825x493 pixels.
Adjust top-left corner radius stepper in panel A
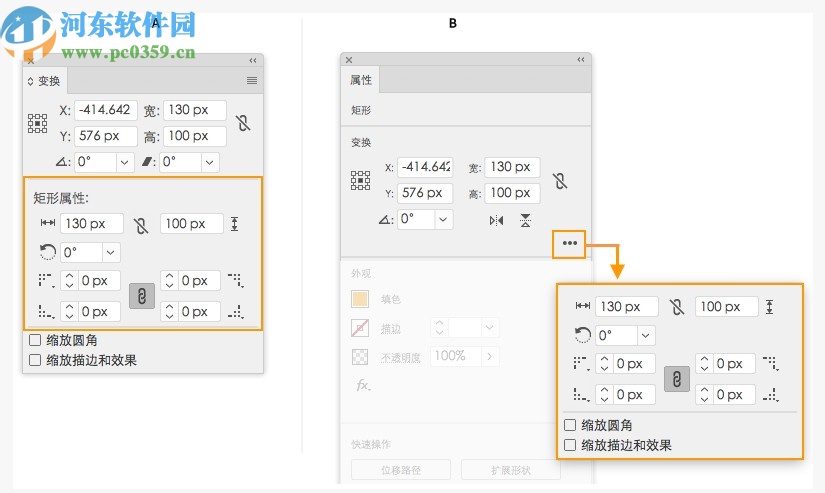tap(69, 280)
